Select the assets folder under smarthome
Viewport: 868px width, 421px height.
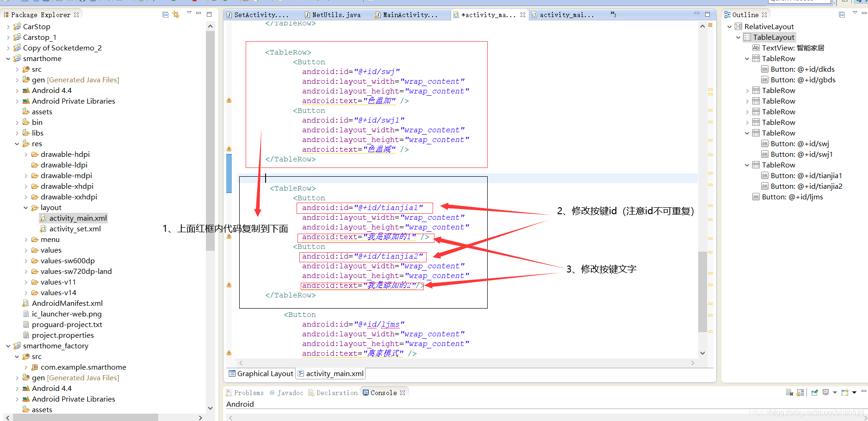point(37,112)
